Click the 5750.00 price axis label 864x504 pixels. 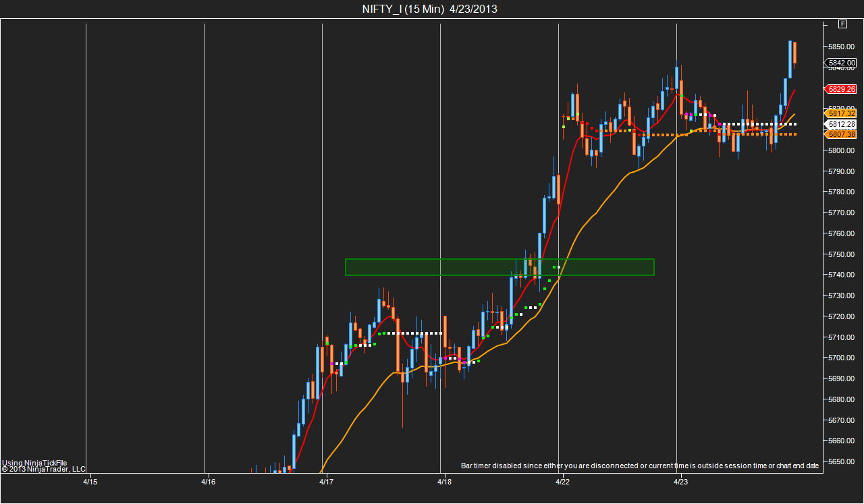(842, 254)
